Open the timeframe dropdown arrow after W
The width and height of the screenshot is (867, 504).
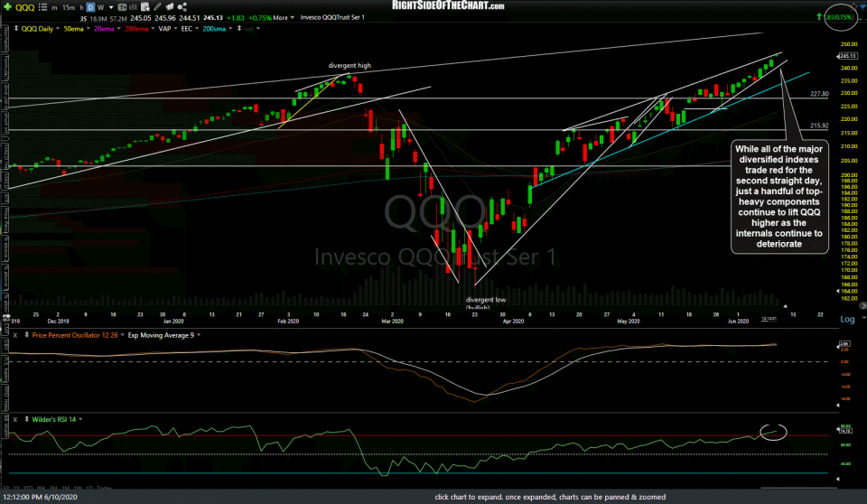[x=111, y=8]
